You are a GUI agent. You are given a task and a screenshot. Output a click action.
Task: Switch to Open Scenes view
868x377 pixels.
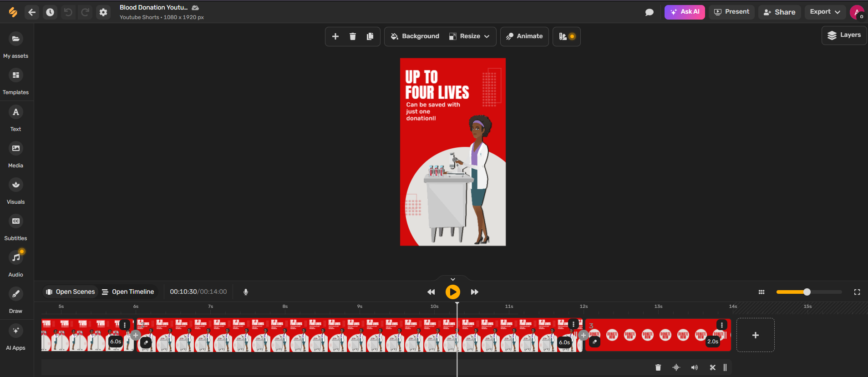click(x=71, y=292)
